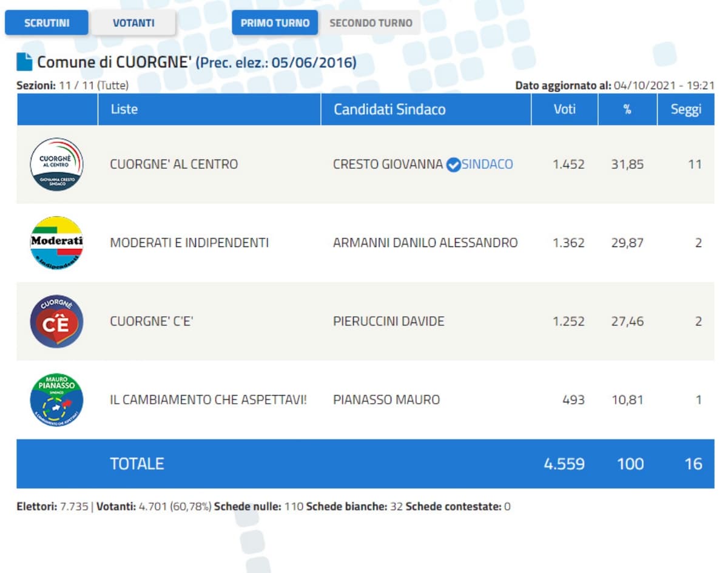The image size is (728, 573).
Task: Click the CUORGNE' AL CENTRO list name
Action: [174, 164]
